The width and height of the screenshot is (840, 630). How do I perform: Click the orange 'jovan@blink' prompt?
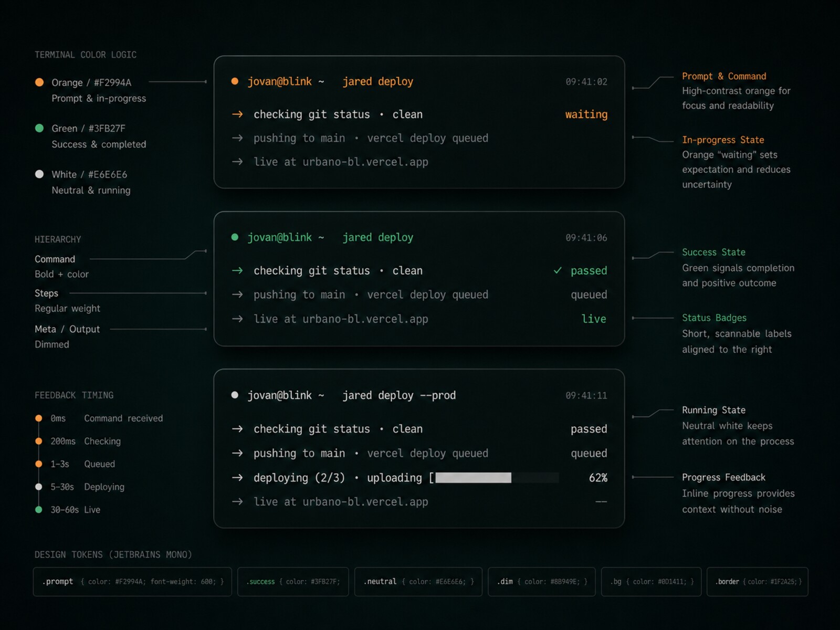280,82
